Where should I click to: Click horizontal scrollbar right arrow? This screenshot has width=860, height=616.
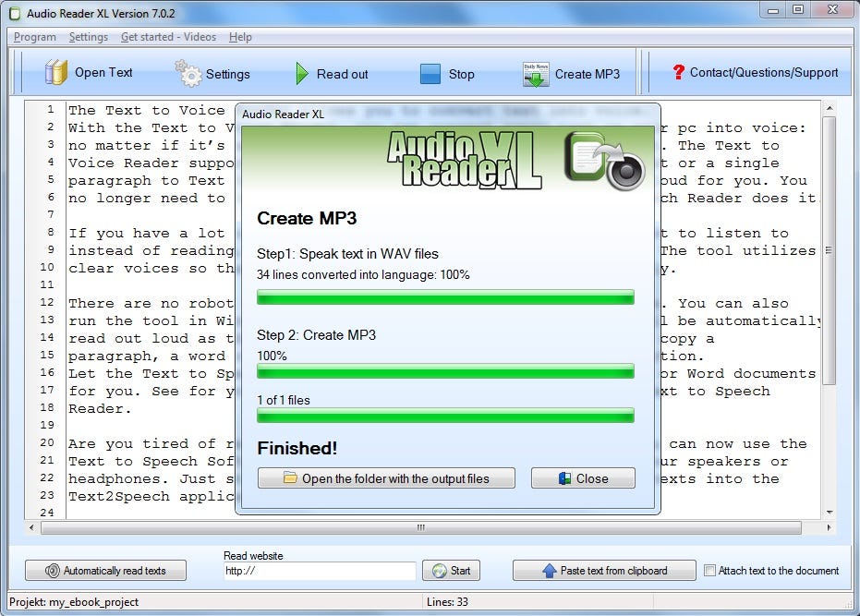829,527
